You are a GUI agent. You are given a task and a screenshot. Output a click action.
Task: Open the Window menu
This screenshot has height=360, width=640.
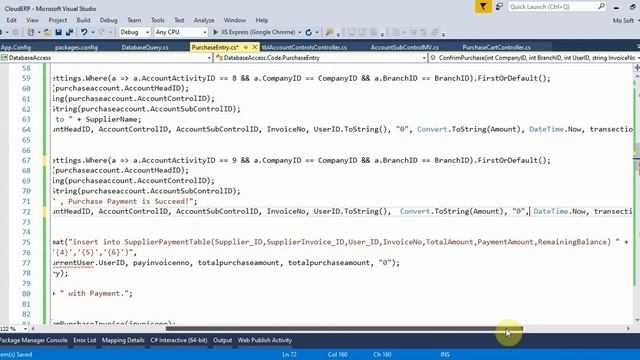coord(235,20)
